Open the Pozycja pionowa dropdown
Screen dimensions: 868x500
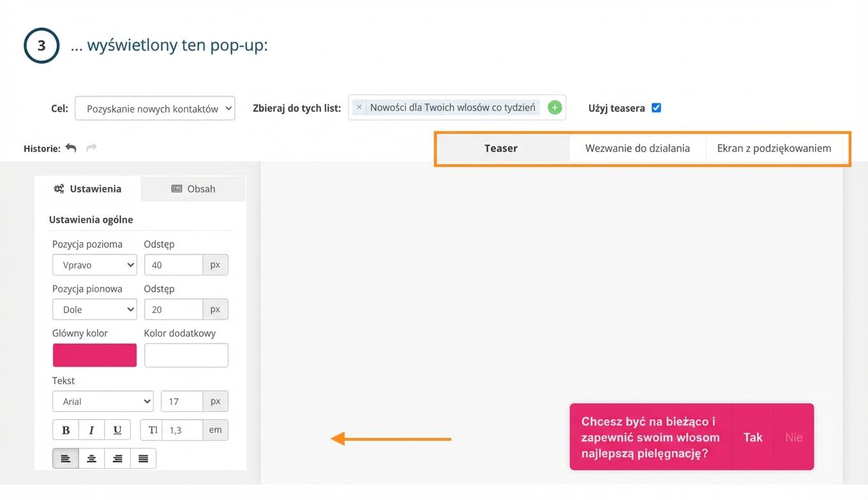tap(94, 309)
